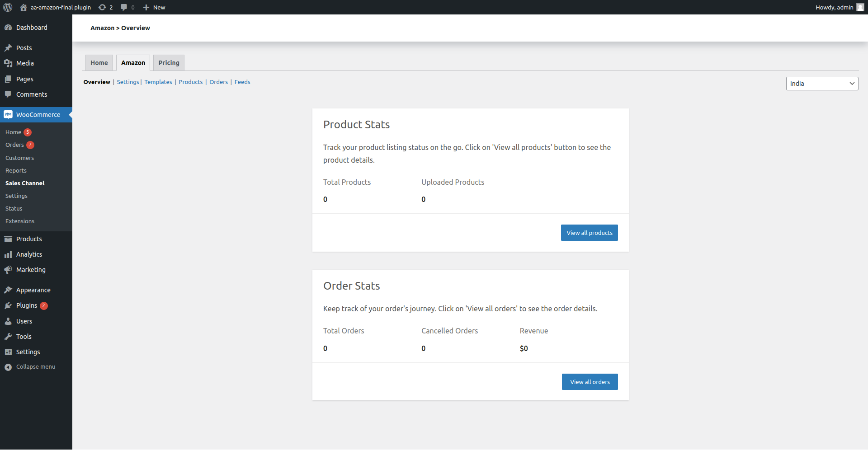Open the Reports submenu item
This screenshot has width=868, height=450.
pos(16,171)
